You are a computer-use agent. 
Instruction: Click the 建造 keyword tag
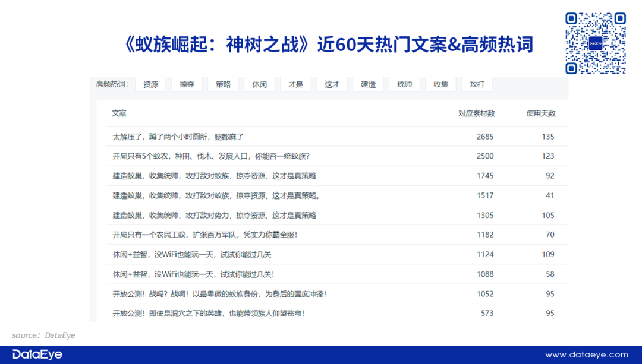click(368, 84)
